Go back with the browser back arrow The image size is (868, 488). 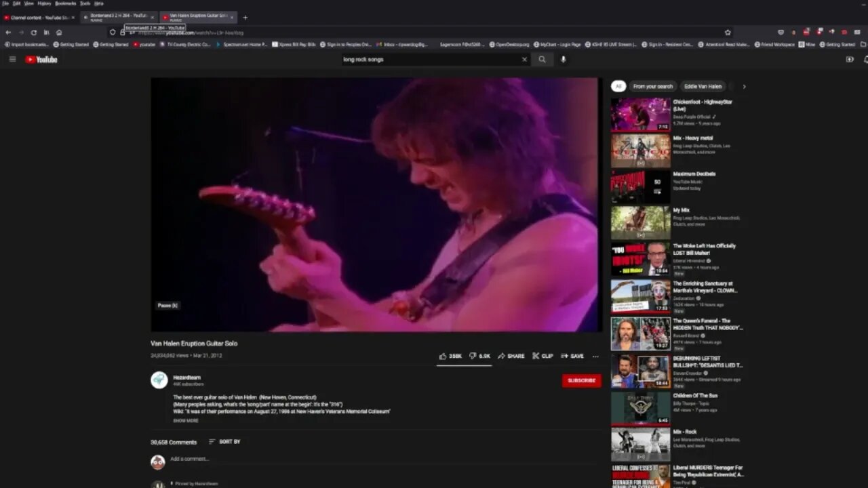8,33
